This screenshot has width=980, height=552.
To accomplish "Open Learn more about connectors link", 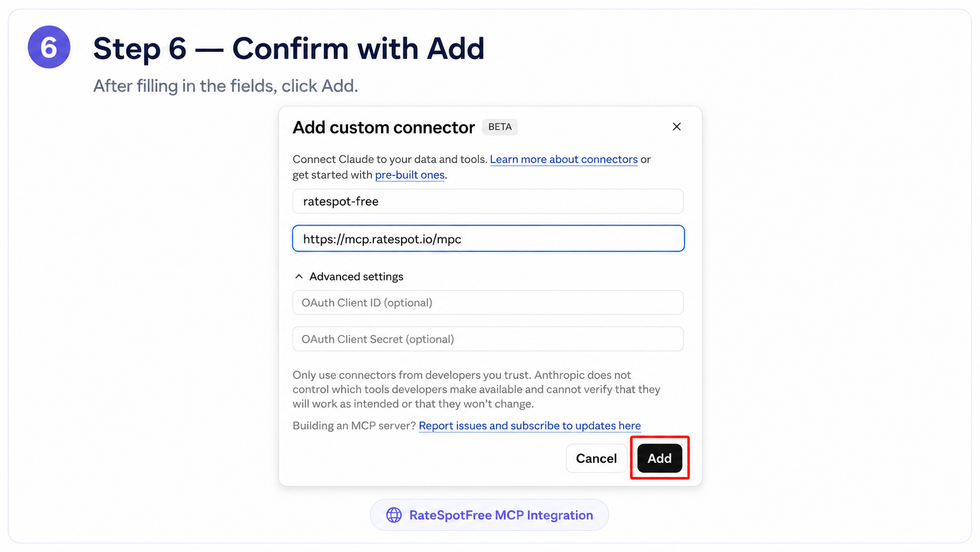I will click(x=564, y=160).
